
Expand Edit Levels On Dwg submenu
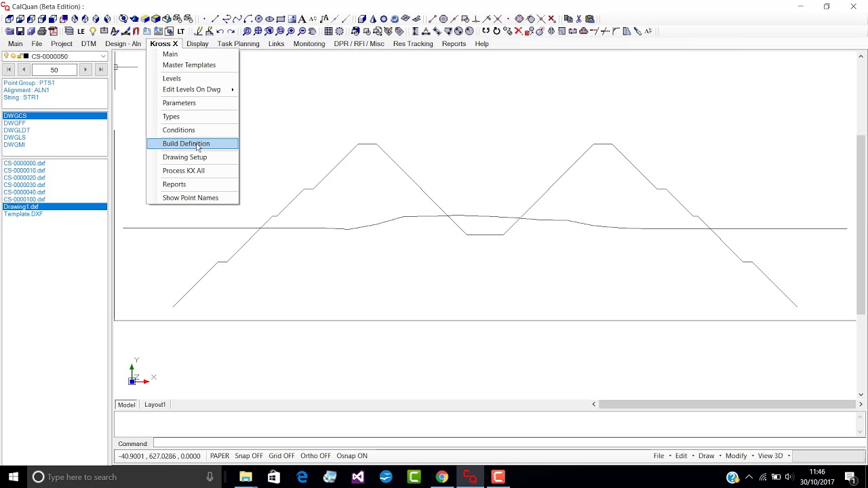click(x=193, y=89)
